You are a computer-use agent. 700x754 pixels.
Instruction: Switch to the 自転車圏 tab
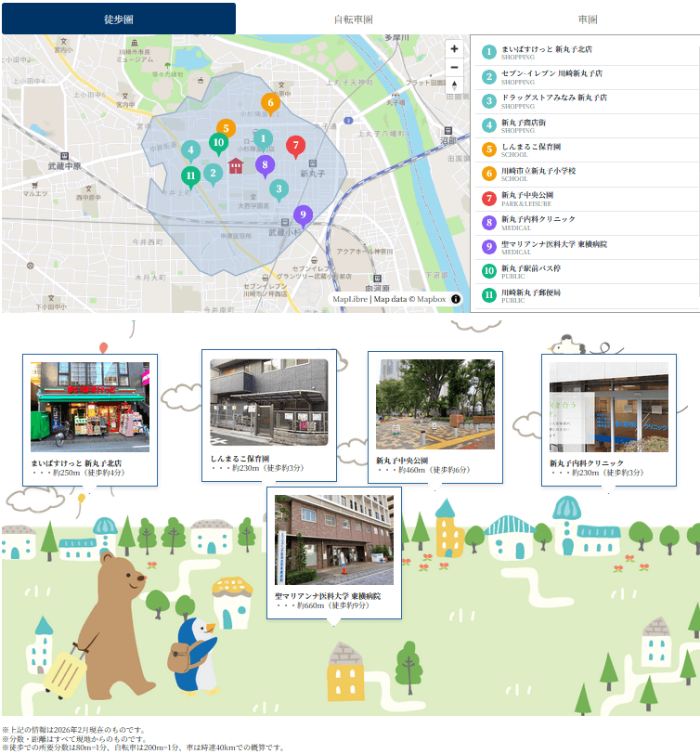(x=354, y=19)
